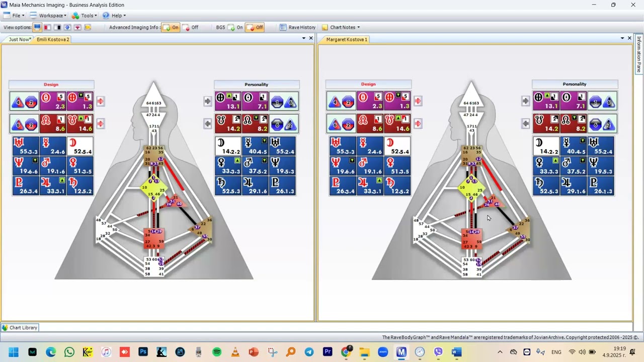Select Personality Venus 33.3.3 tile in Emili chart
The image size is (644, 362).
[228, 166]
